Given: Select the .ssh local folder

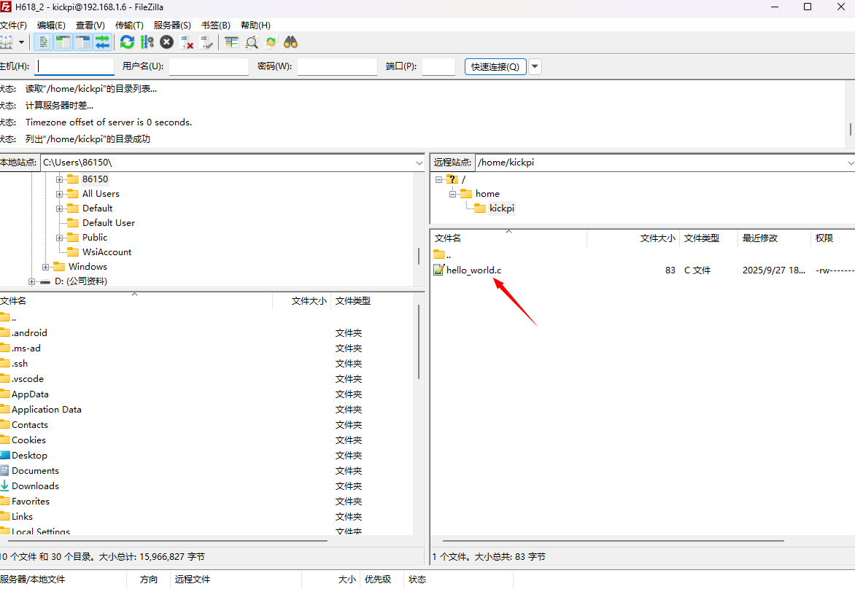Looking at the screenshot, I should click(x=20, y=363).
